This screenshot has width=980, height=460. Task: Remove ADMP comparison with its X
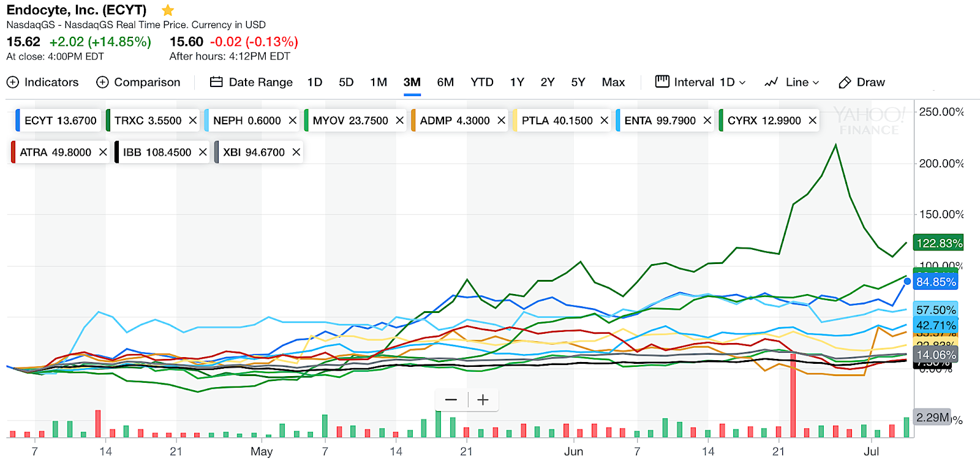point(502,121)
